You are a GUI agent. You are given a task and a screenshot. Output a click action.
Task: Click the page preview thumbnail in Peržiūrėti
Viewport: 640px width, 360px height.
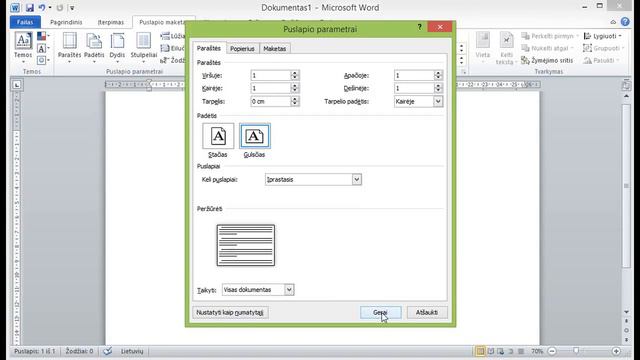(246, 245)
